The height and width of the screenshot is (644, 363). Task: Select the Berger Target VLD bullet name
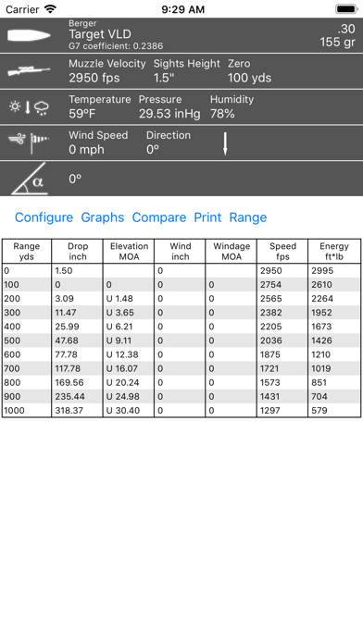pos(100,34)
